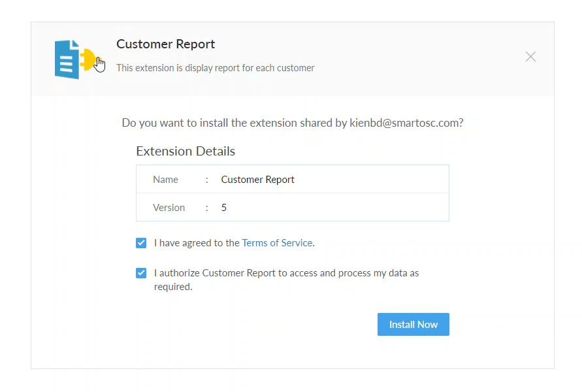Click the extension description text in header
582x392 pixels.
[216, 68]
